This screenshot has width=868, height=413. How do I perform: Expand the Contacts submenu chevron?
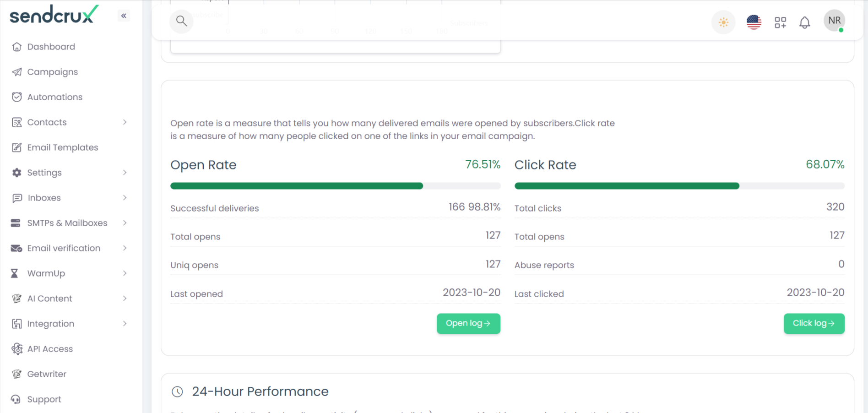point(125,122)
